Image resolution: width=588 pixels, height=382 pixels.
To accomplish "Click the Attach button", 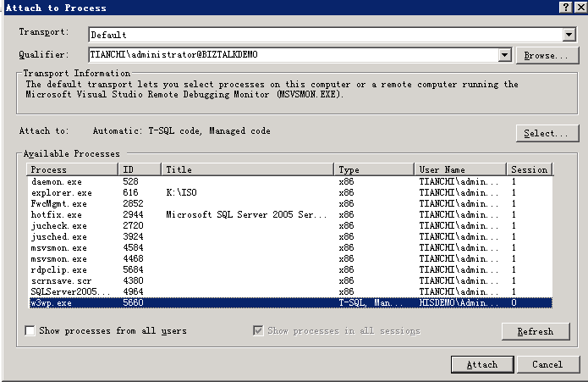I will pyautogui.click(x=482, y=364).
